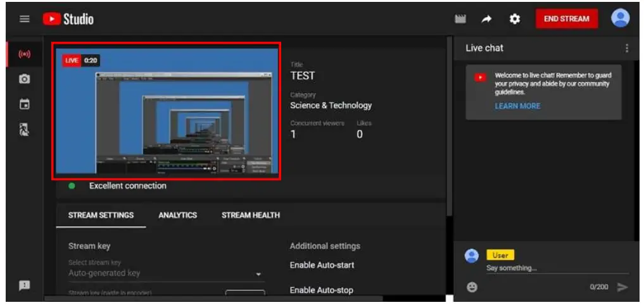Open the emoji picker in live chat
The image size is (644, 305).
472,287
